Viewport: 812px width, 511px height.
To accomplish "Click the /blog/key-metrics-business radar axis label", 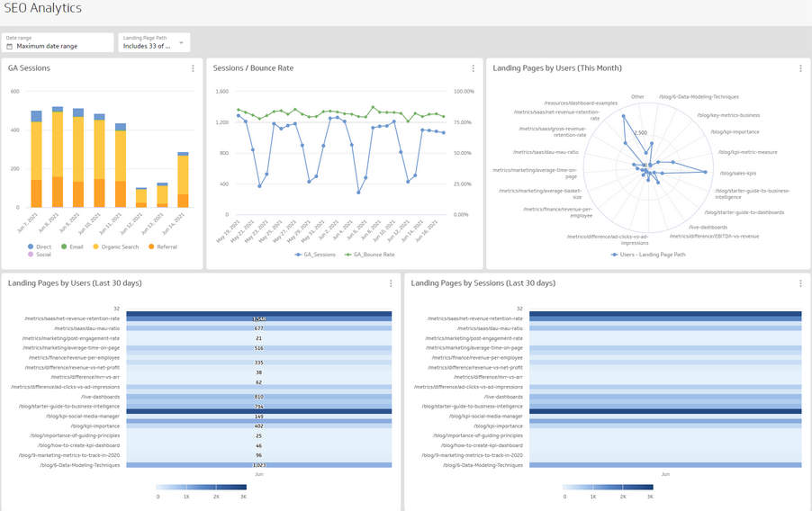I will [x=728, y=115].
